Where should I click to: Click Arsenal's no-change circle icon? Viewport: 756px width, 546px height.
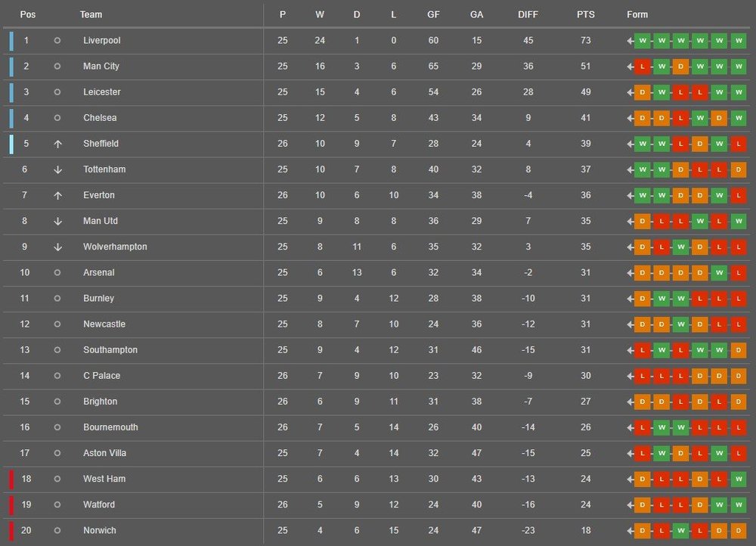pyautogui.click(x=57, y=272)
